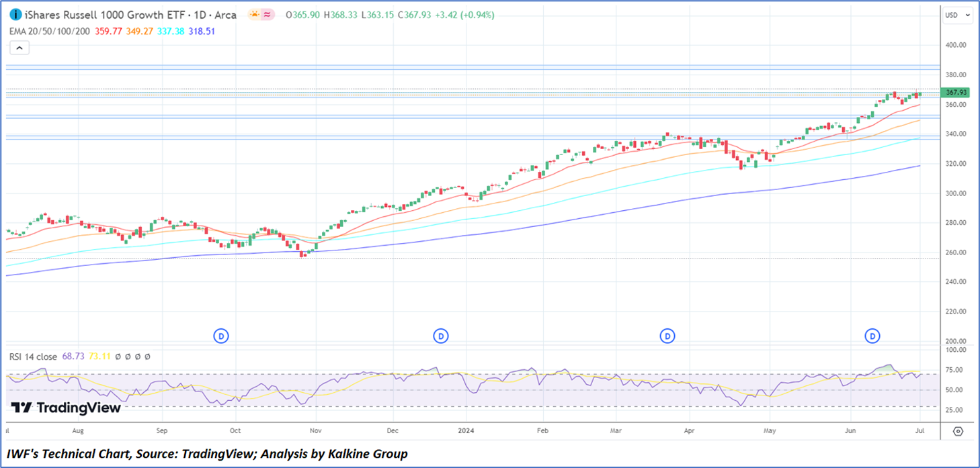Click the sun weather indicator icon
Image resolution: width=980 pixels, height=468 pixels.
254,15
